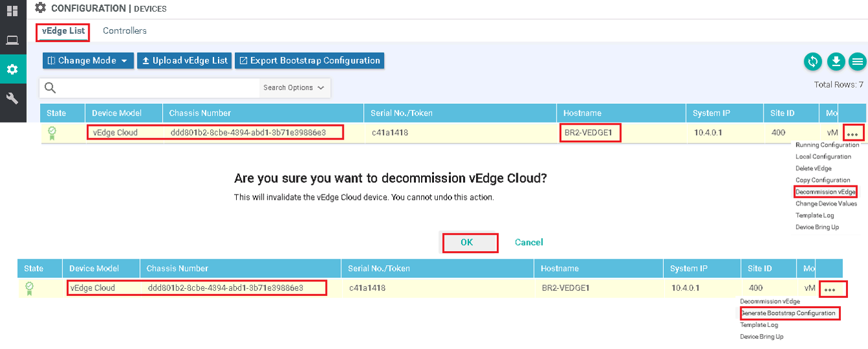This screenshot has height=349, width=868.
Task: Sort by Device Model column in upper table
Action: [x=117, y=113]
